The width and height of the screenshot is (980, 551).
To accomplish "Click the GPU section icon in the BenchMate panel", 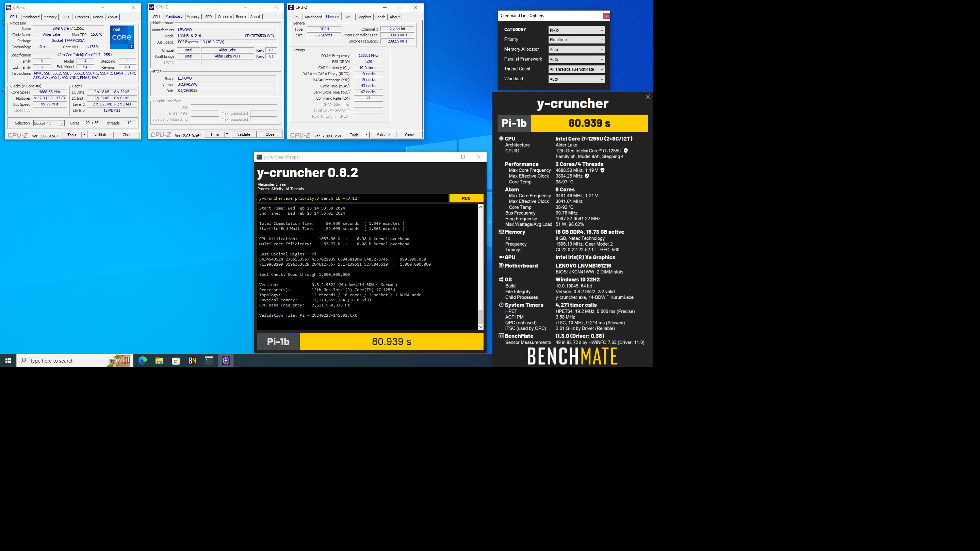I will click(502, 257).
